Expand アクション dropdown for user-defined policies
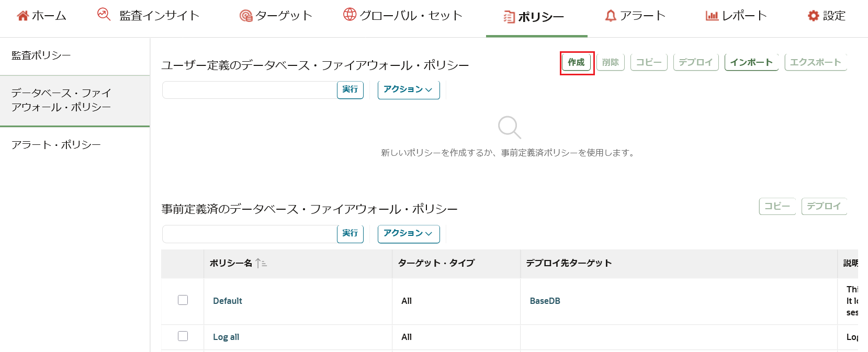Image resolution: width=868 pixels, height=352 pixels. (409, 89)
